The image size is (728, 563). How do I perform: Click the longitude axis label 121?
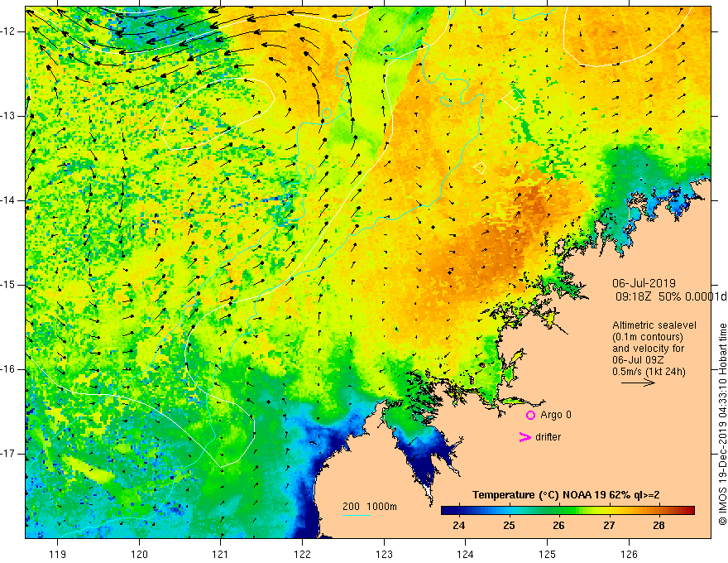[221, 554]
